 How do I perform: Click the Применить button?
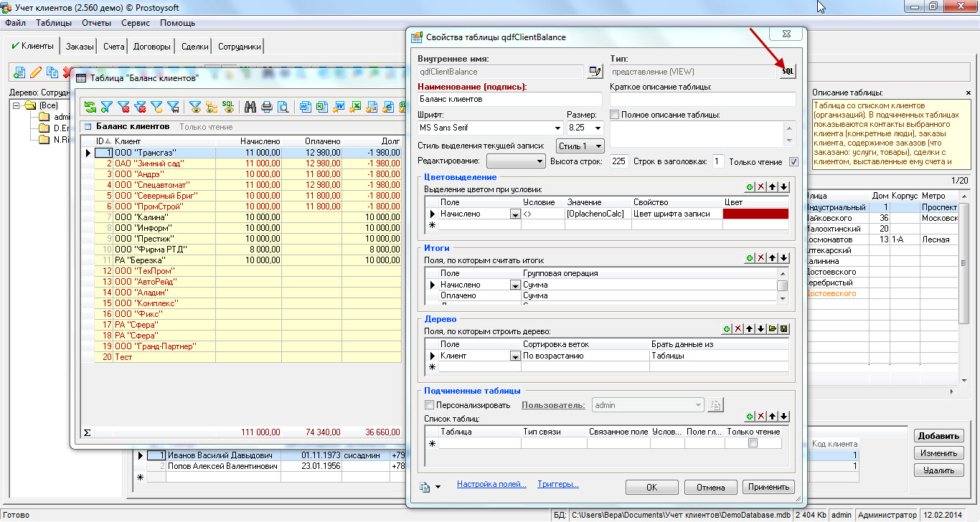768,487
